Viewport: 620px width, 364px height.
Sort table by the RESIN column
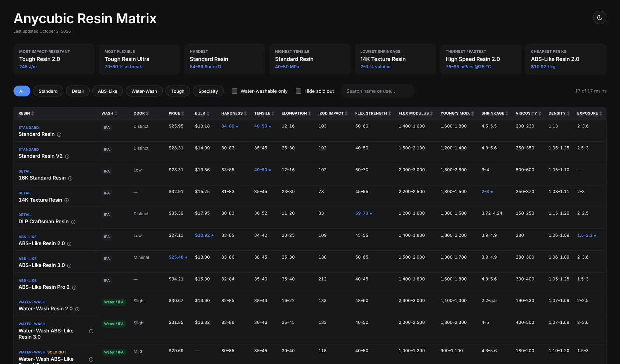[x=26, y=113]
